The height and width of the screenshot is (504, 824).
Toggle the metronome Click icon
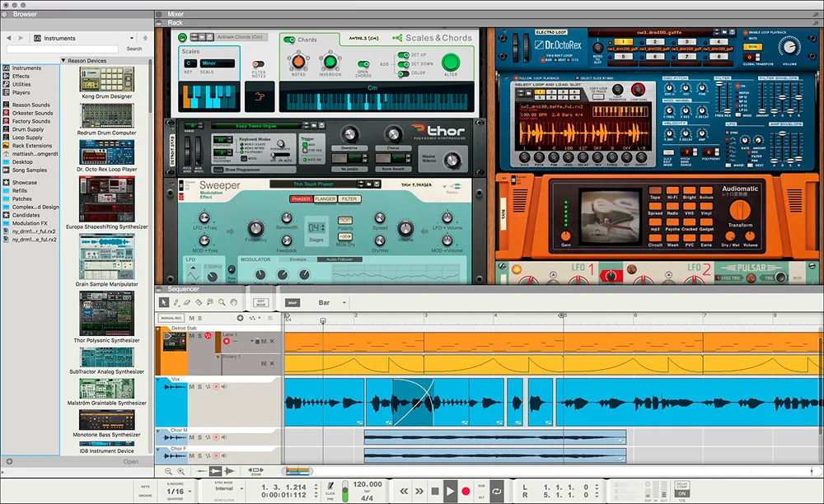(x=330, y=486)
